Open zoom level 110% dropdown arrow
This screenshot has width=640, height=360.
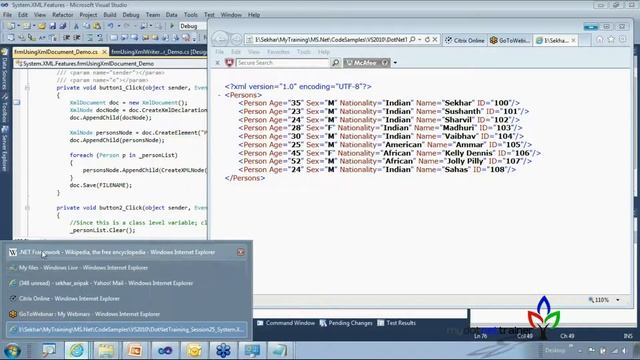click(x=618, y=300)
